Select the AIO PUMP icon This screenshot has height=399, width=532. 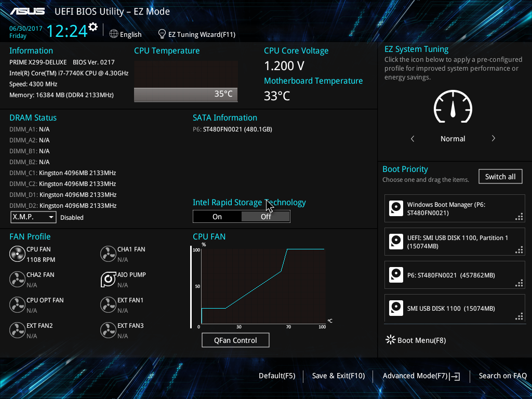click(x=108, y=279)
